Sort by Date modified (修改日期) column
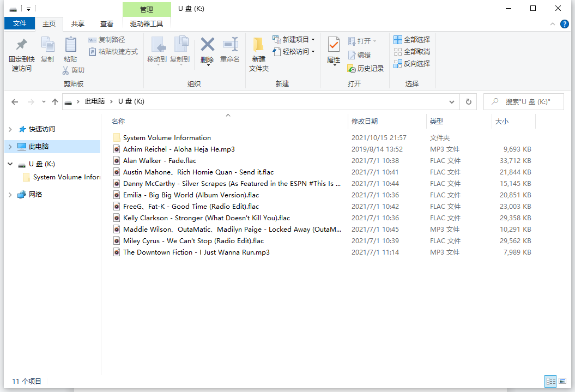The width and height of the screenshot is (575, 392). [365, 122]
